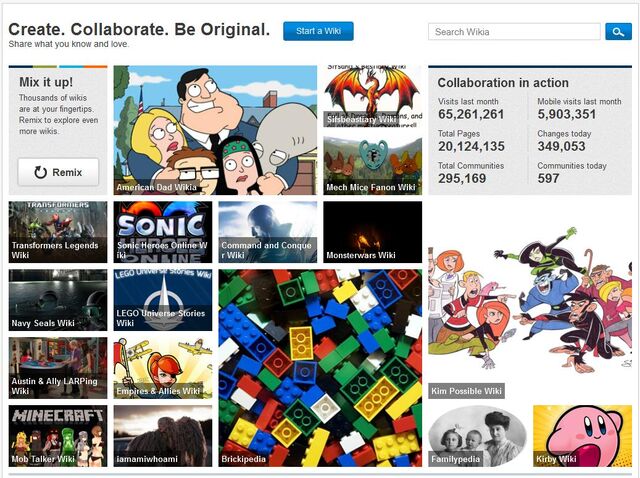Image resolution: width=640 pixels, height=478 pixels.
Task: Open the Sonic Heroes Online Wiki tile
Action: tap(163, 232)
